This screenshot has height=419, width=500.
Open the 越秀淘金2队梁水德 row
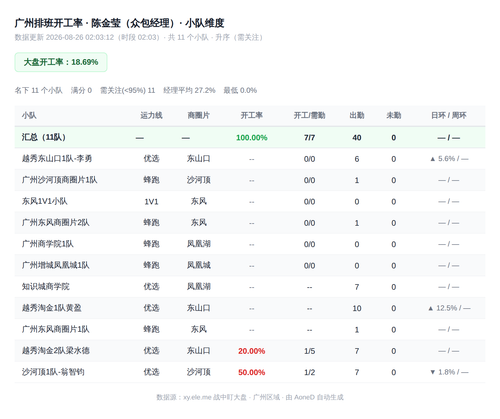click(250, 351)
